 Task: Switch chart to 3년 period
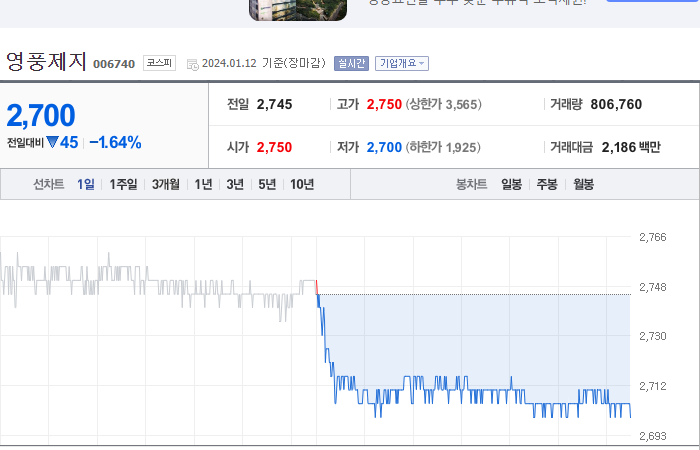(235, 184)
